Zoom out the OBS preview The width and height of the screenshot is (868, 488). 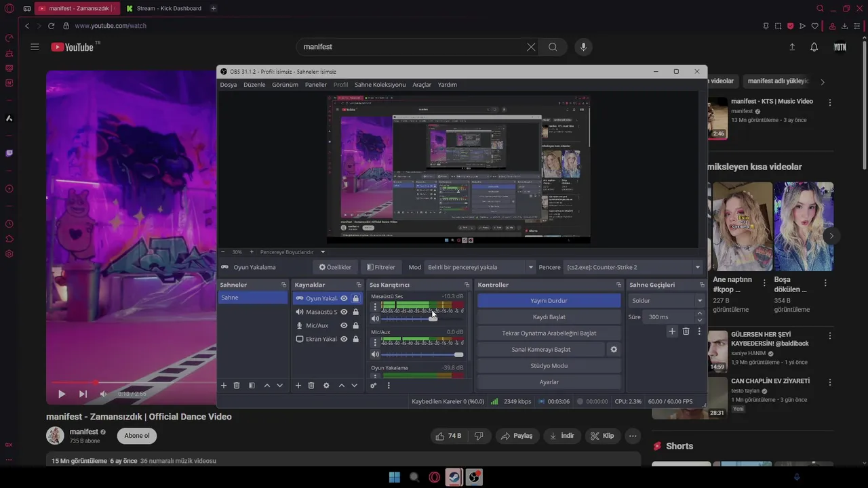[223, 252]
